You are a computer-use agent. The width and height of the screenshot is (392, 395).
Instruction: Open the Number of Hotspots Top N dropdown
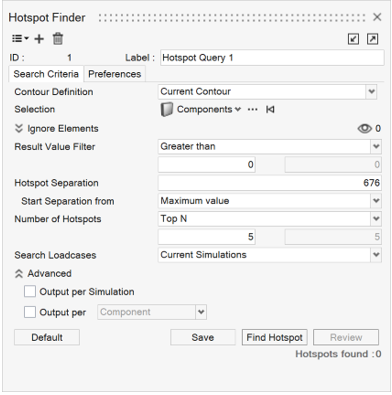(x=270, y=219)
